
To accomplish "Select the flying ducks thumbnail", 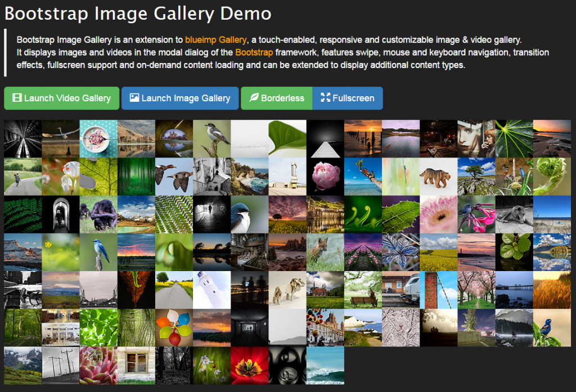I will [174, 176].
